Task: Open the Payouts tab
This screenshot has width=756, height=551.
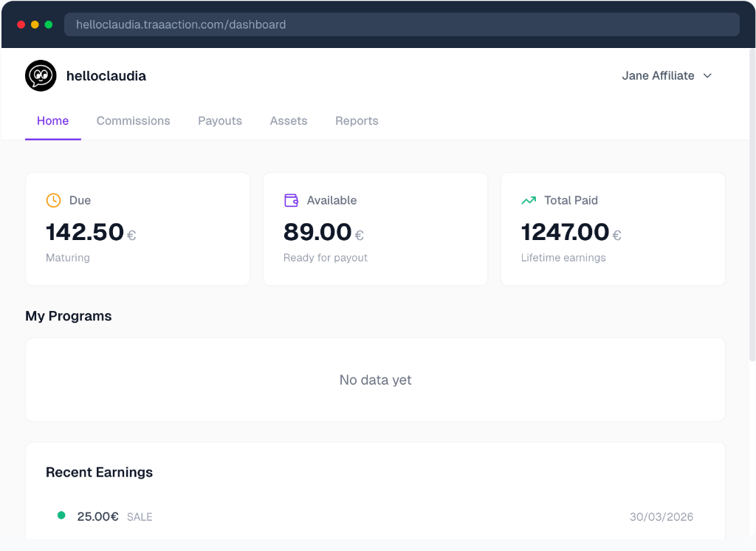Action: [220, 120]
